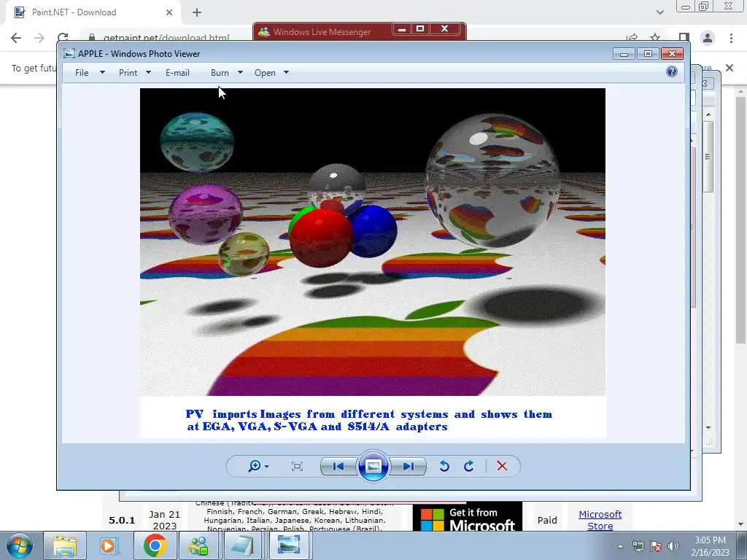Click Chrome's forward arrow

pos(39,38)
